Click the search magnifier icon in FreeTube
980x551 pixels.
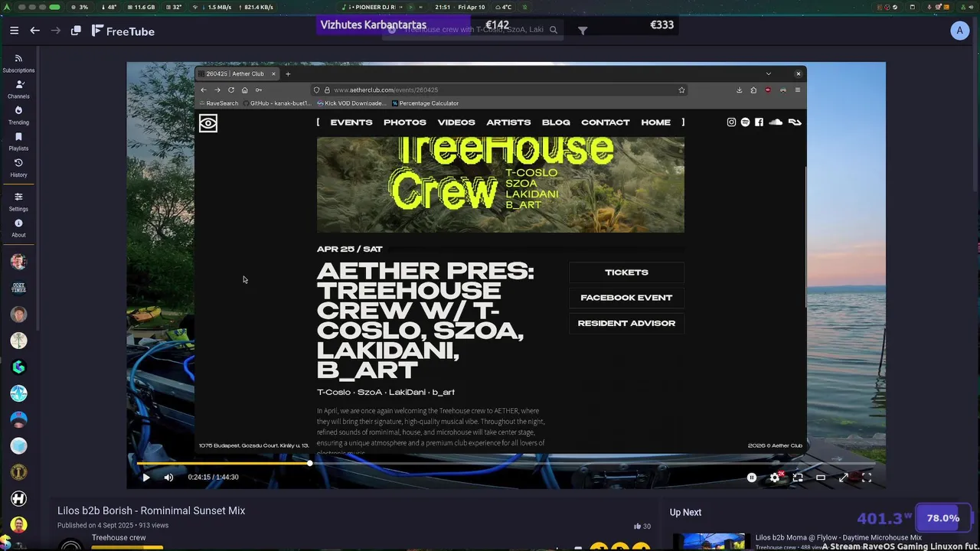coord(553,30)
